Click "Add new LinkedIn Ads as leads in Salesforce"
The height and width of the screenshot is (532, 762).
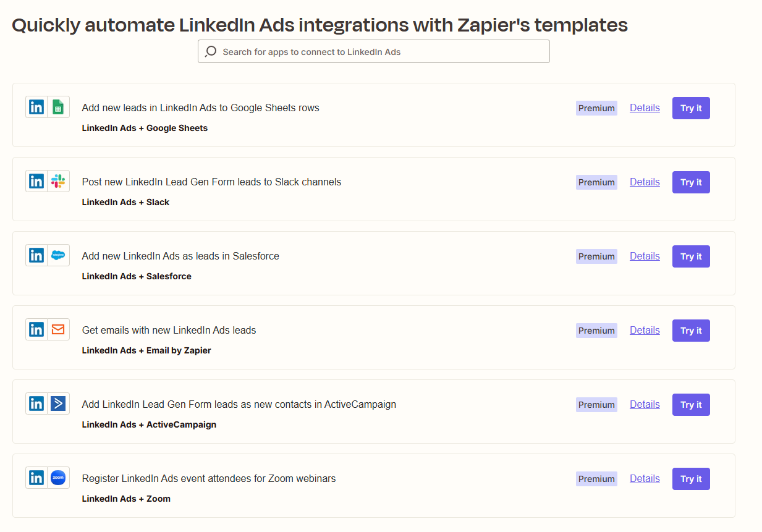pos(180,256)
